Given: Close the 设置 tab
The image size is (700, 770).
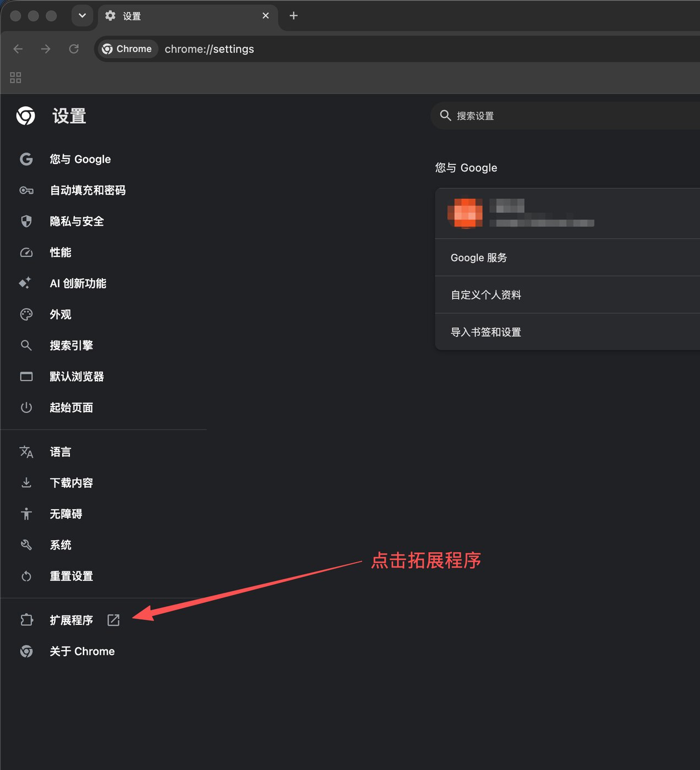Looking at the screenshot, I should pos(266,15).
